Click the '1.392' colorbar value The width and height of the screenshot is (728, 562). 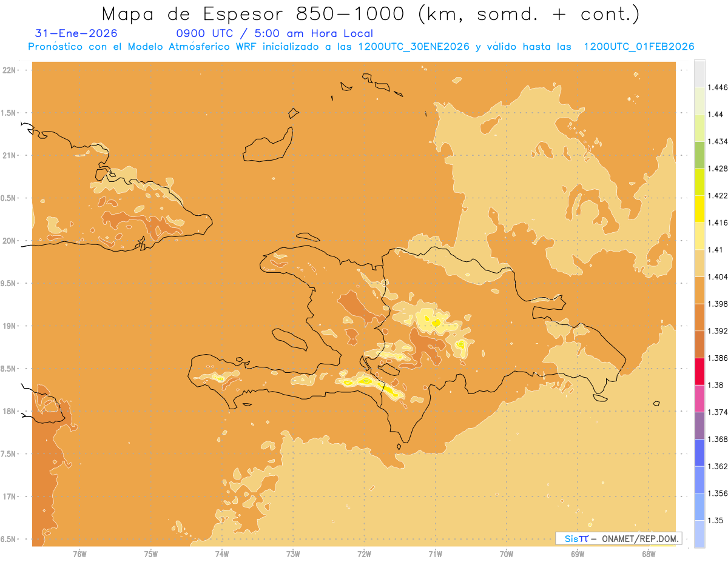click(718, 331)
